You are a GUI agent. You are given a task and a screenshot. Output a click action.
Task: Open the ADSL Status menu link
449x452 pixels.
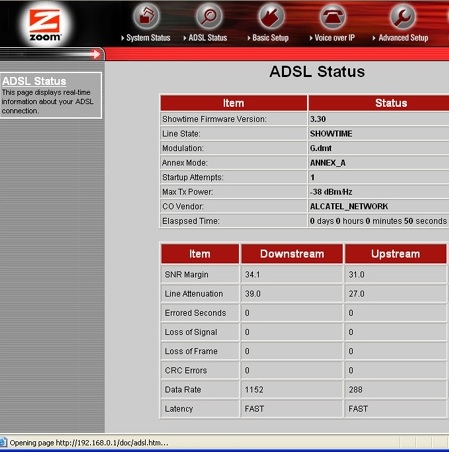pos(208,38)
